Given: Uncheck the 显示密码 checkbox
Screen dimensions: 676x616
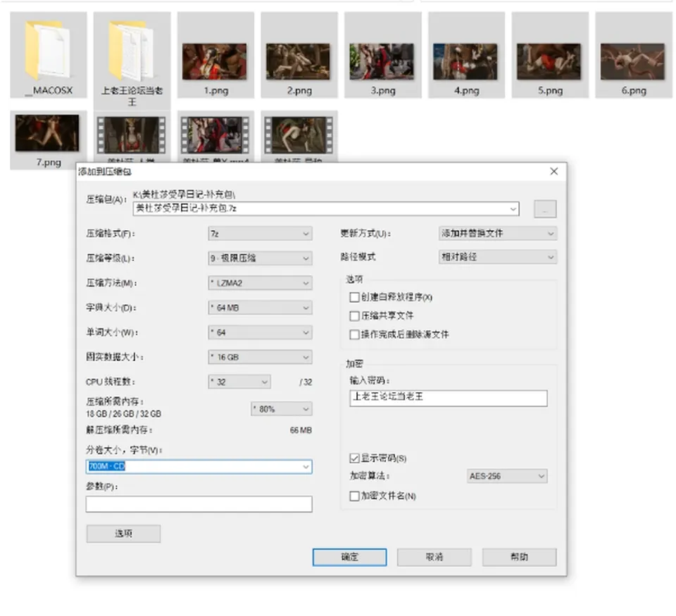Looking at the screenshot, I should point(354,458).
